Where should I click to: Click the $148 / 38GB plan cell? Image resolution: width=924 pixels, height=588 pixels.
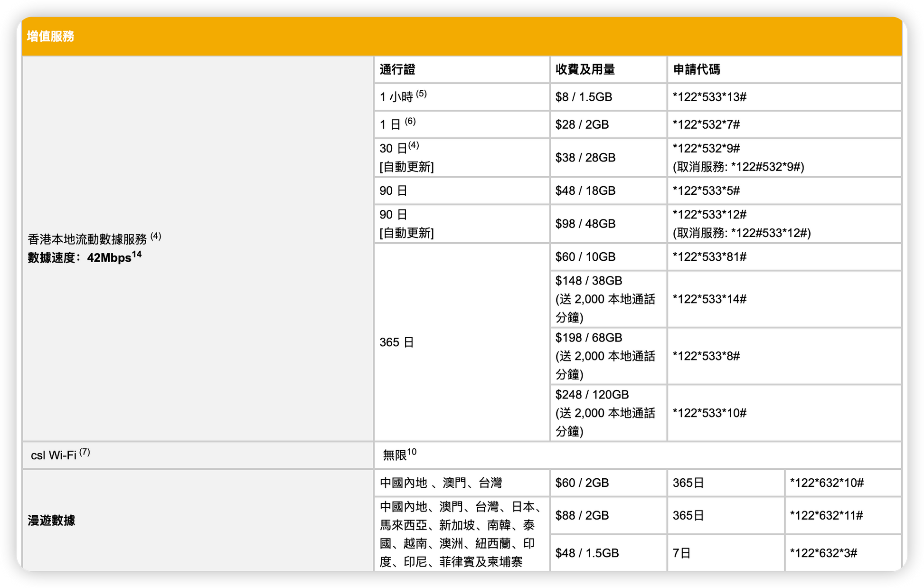[x=589, y=281]
